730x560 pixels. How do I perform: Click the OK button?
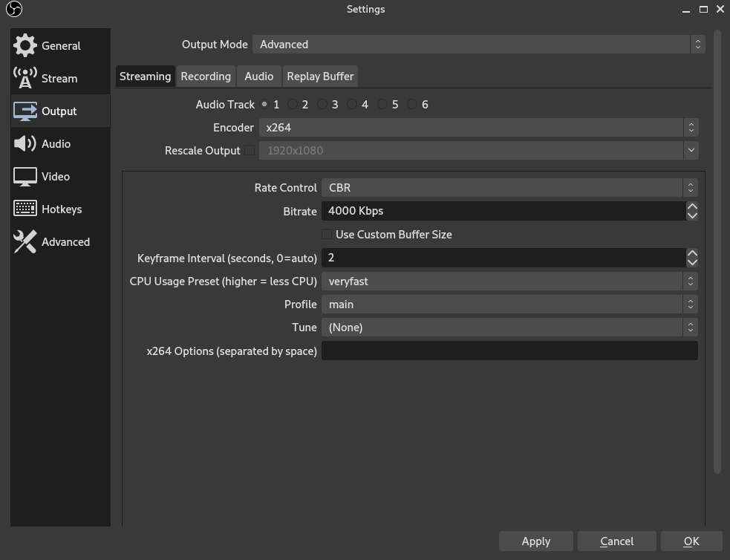[691, 541]
